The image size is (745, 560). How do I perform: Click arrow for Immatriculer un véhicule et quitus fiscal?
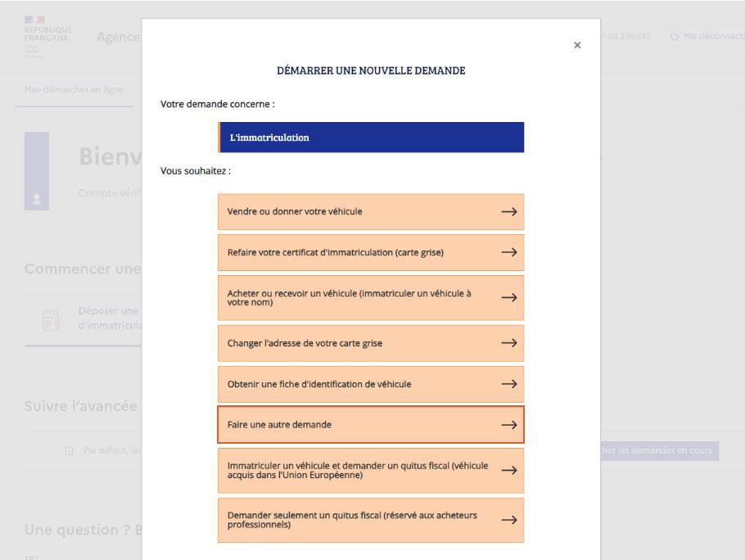[x=509, y=471]
